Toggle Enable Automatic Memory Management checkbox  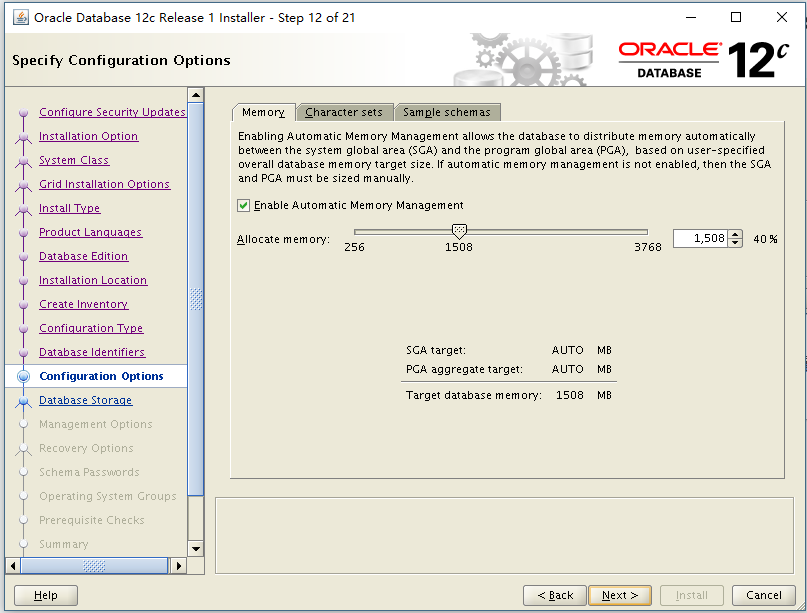[243, 205]
